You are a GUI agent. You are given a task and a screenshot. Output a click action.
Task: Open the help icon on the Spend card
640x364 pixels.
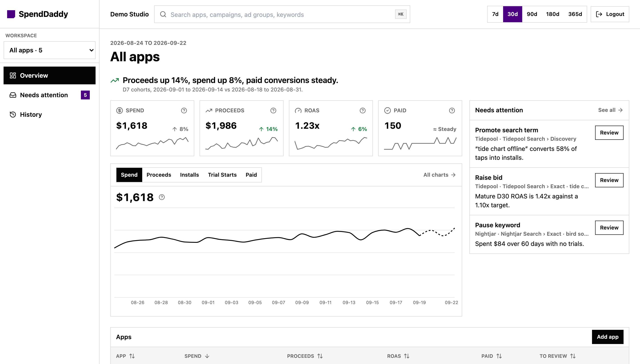pyautogui.click(x=184, y=111)
